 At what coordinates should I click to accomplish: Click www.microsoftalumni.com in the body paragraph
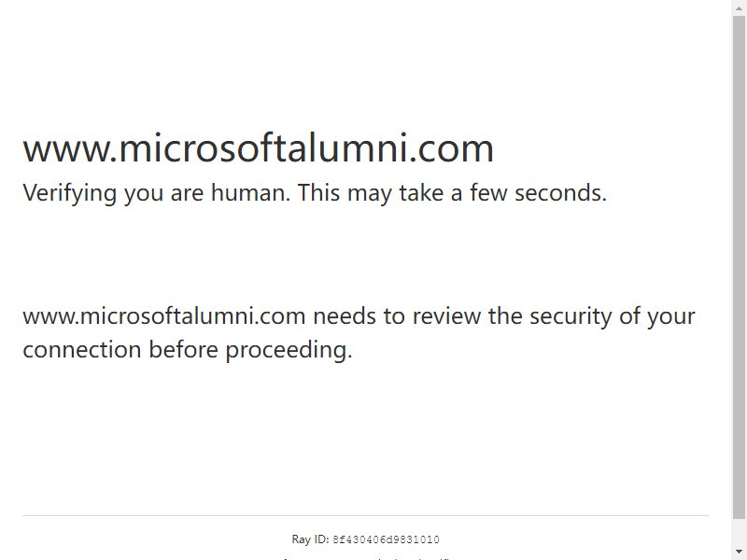click(x=164, y=316)
